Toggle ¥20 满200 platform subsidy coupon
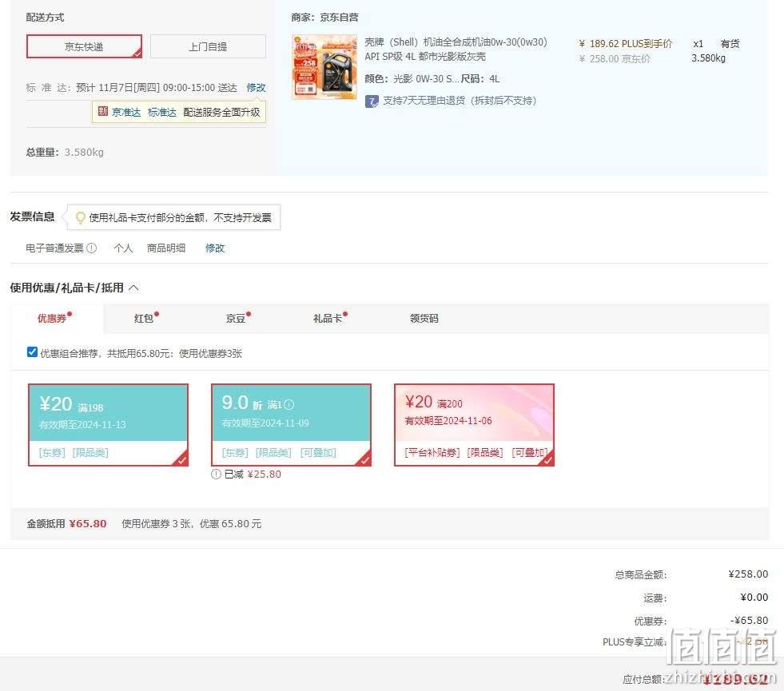Screen dimensions: 784x691 (x=474, y=425)
